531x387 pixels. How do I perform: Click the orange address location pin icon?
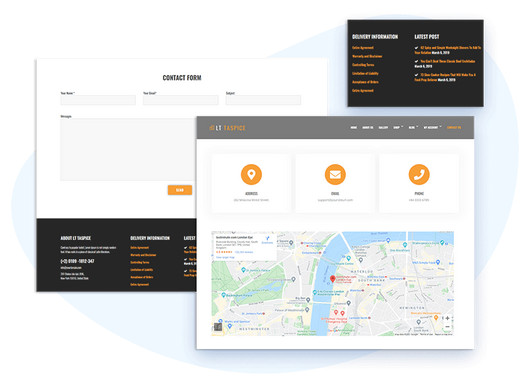pos(251,175)
